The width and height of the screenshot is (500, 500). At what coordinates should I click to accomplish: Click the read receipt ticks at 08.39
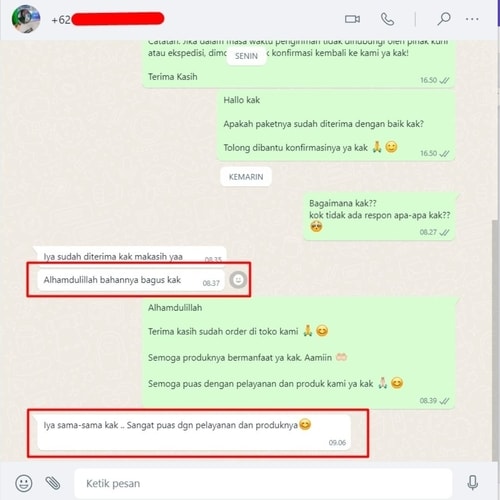coord(444,401)
